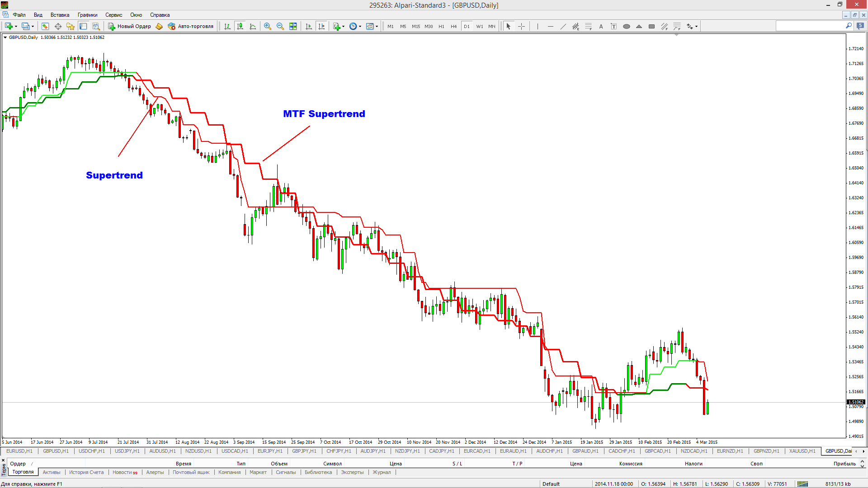Switch to XAUUSD,H1 chart tab
The width and height of the screenshot is (868, 488).
pos(802,451)
